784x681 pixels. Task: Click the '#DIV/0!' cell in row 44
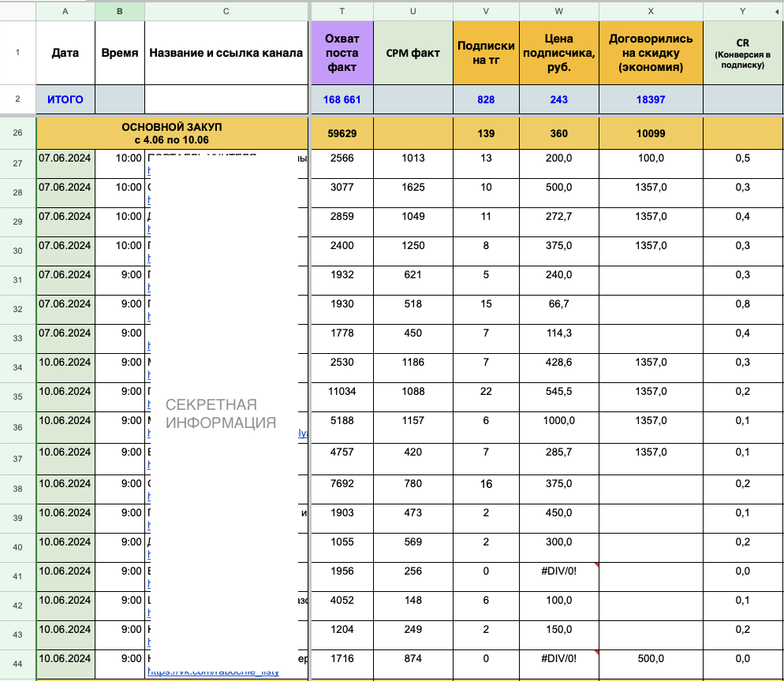click(559, 664)
